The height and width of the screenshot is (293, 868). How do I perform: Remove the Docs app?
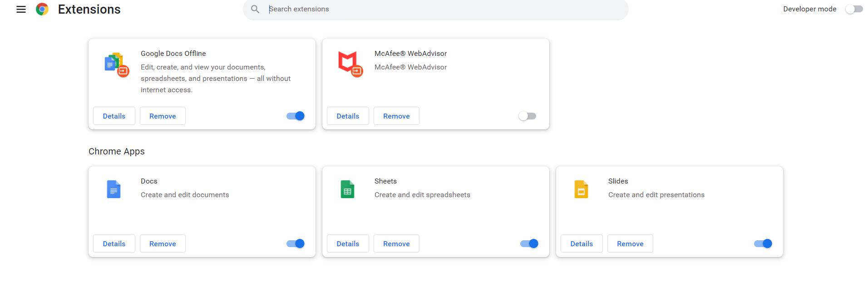tap(163, 243)
